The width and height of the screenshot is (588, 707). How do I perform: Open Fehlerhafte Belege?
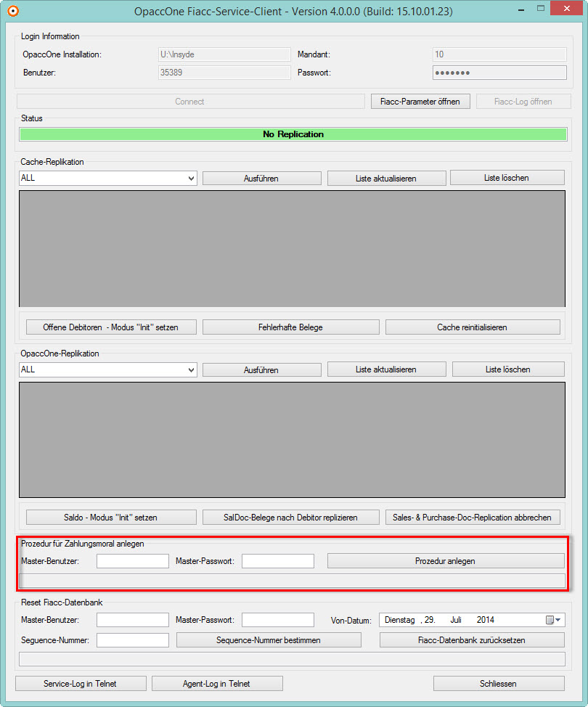(290, 327)
